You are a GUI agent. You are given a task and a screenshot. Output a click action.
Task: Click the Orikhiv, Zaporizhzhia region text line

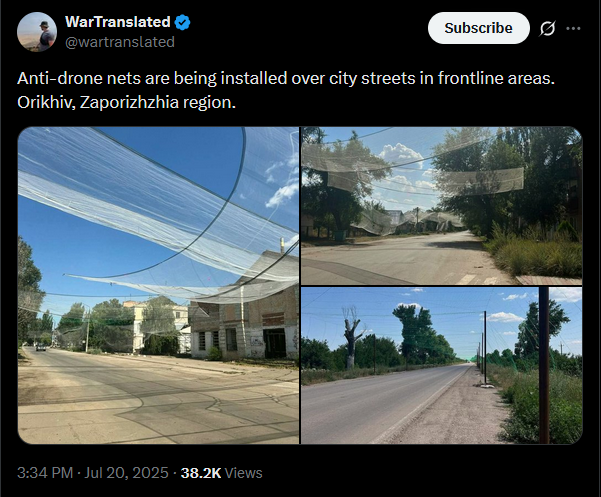126,102
